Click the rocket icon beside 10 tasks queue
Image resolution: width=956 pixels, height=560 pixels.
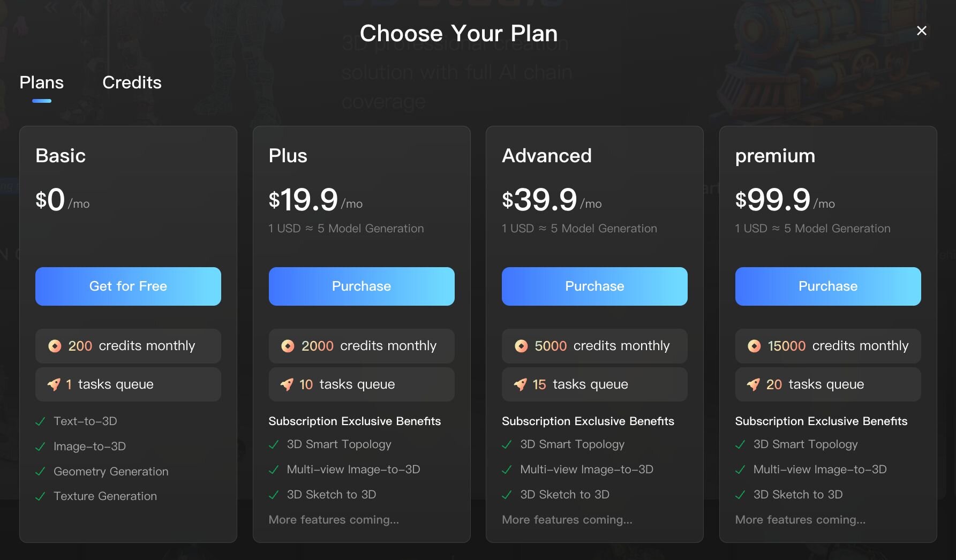[287, 384]
